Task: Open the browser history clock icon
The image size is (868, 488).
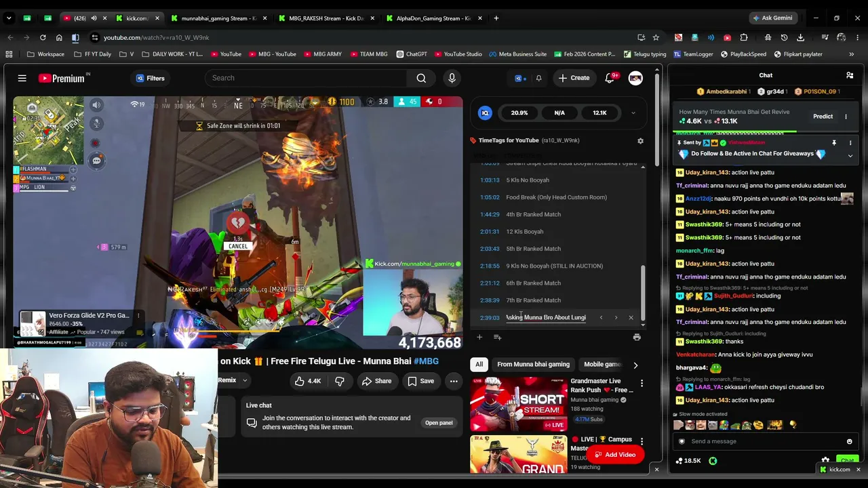Action: tap(784, 37)
